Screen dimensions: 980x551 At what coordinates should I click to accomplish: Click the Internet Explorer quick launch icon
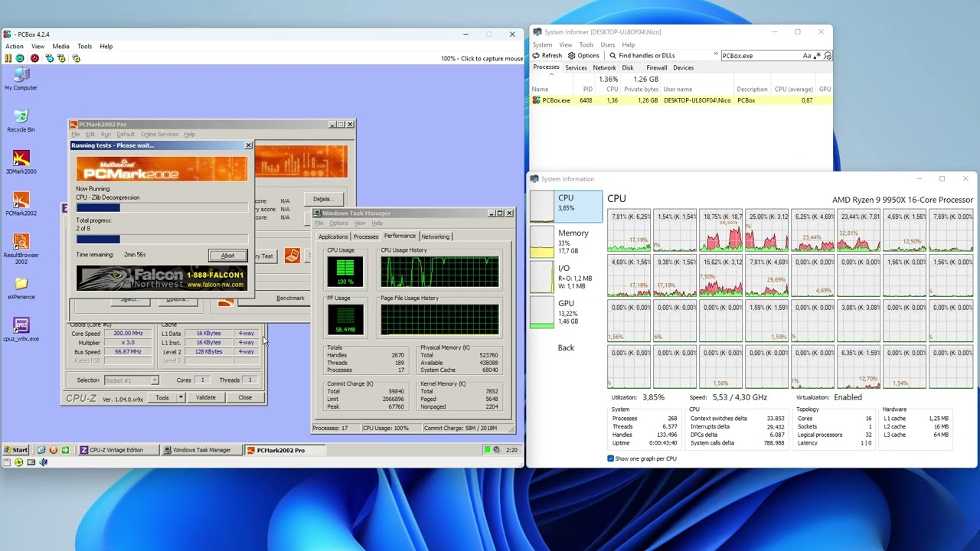tap(41, 450)
